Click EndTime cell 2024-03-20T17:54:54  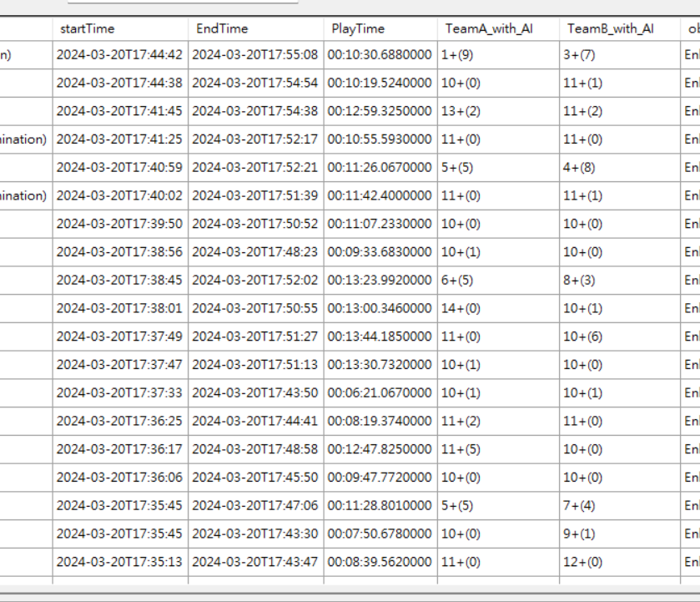[x=256, y=83]
